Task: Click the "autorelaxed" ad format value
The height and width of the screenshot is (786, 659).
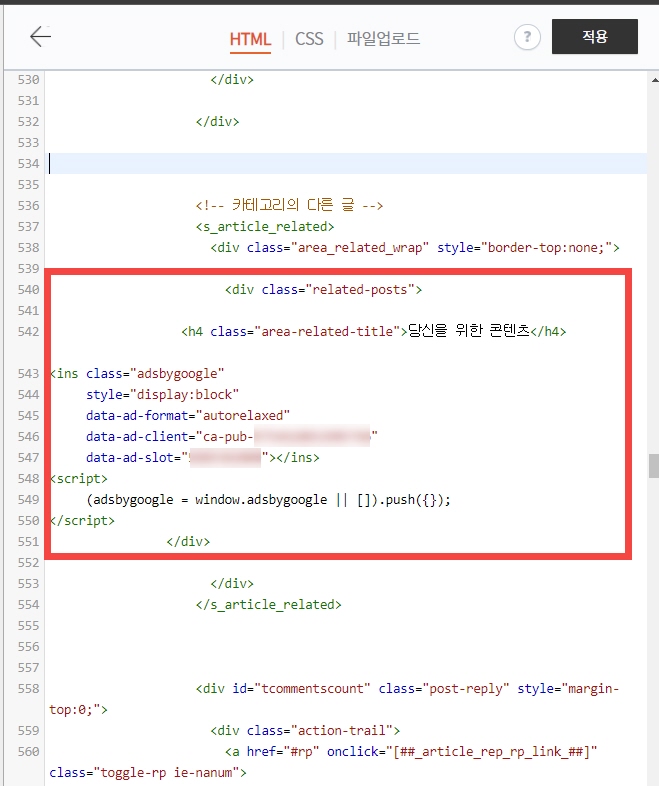Action: [x=243, y=416]
